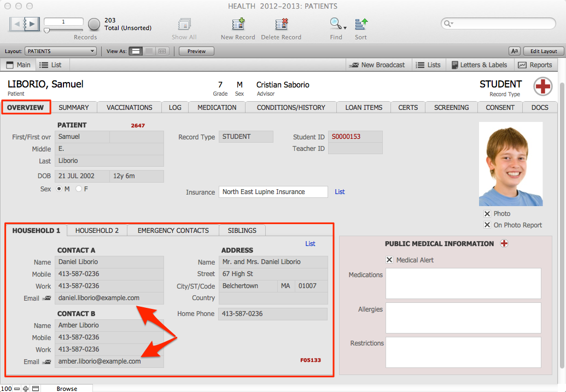Open the EMERGENCY CONTACTS tab
Image resolution: width=566 pixels, height=392 pixels.
point(173,231)
